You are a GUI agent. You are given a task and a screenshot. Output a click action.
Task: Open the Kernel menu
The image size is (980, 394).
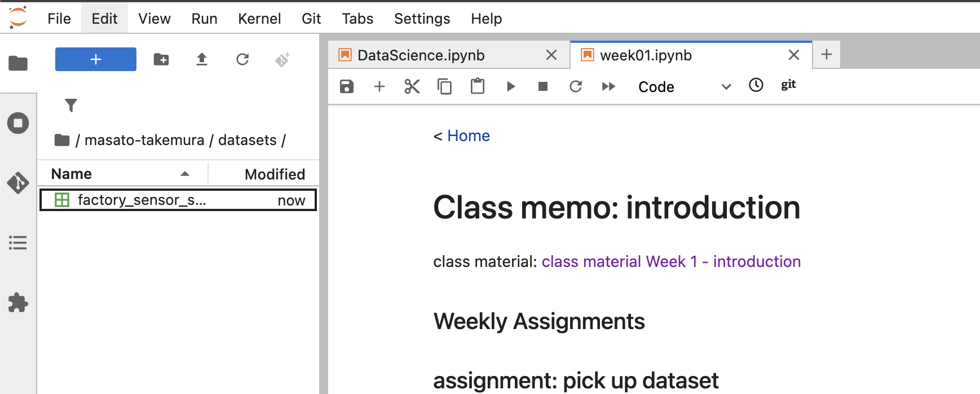point(259,19)
